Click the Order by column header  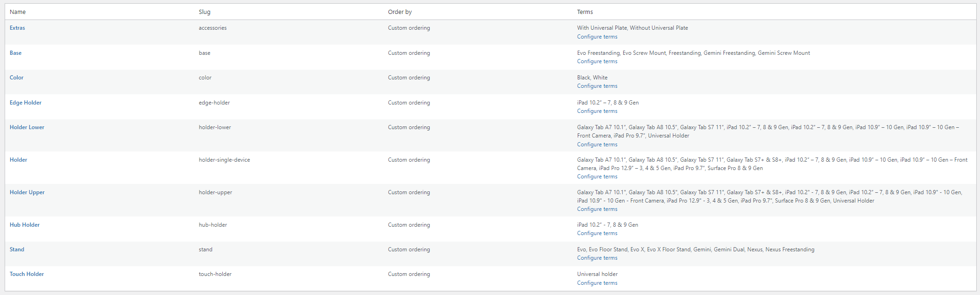click(x=400, y=12)
